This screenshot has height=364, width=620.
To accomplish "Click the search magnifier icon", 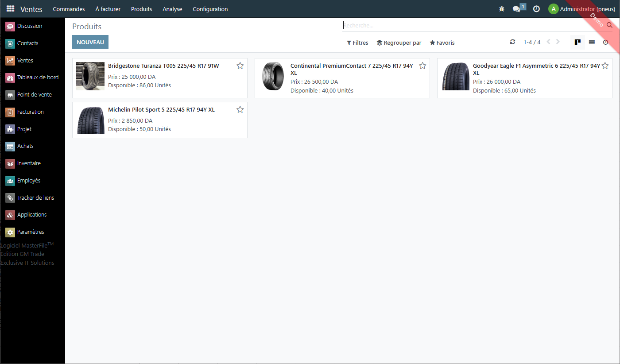I will tap(610, 25).
